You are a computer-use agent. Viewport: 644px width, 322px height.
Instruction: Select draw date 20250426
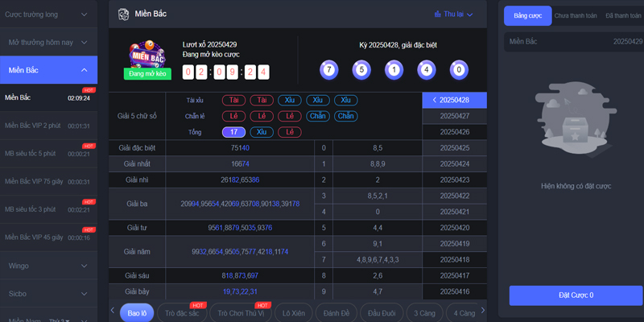(x=455, y=132)
